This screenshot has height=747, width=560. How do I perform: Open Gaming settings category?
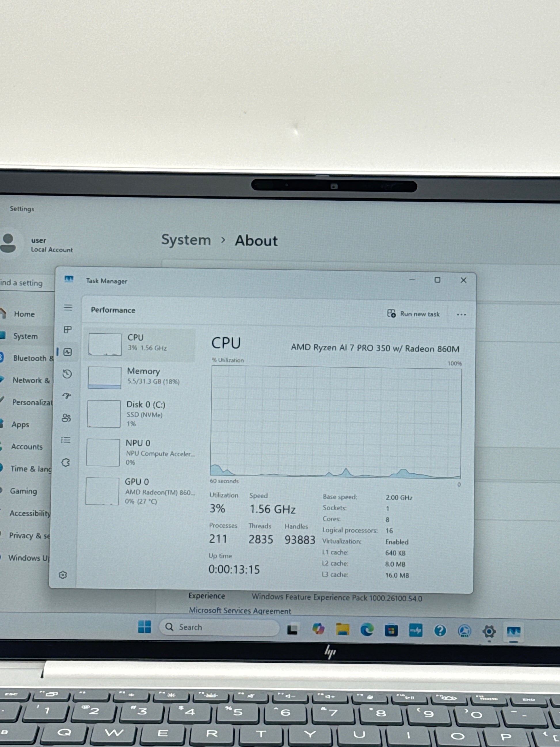click(23, 491)
